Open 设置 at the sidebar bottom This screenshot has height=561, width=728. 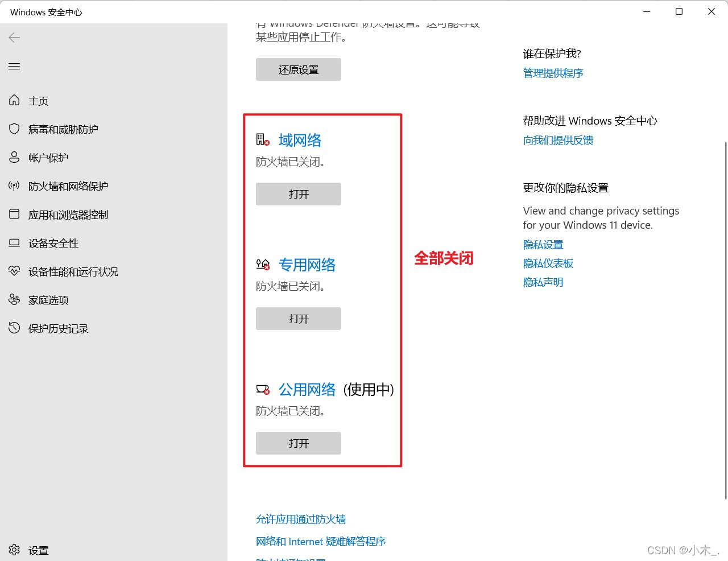39,550
